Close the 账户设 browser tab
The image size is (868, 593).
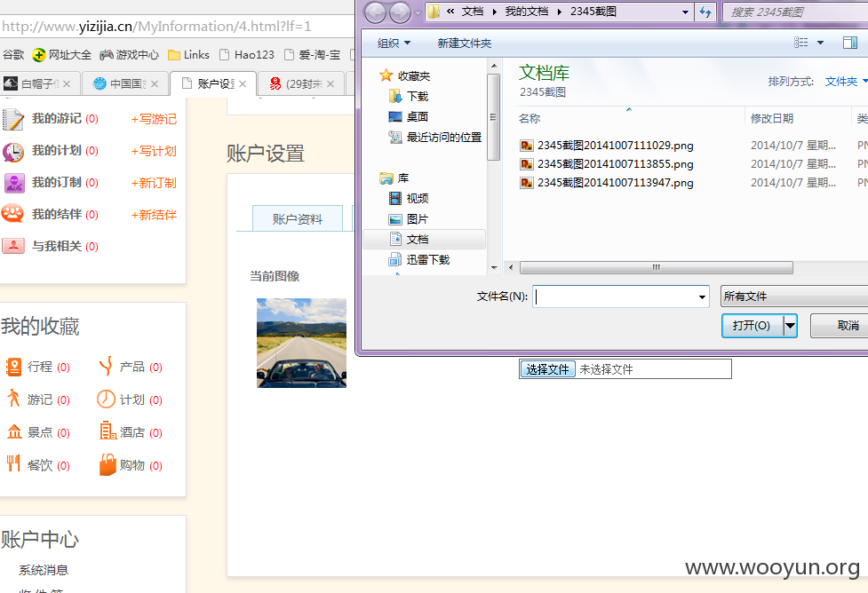click(x=243, y=84)
